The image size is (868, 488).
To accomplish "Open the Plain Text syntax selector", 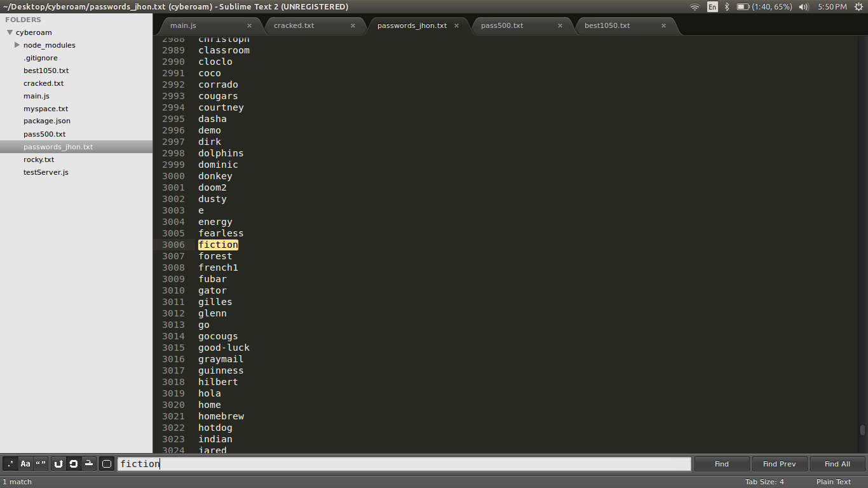I will (834, 482).
